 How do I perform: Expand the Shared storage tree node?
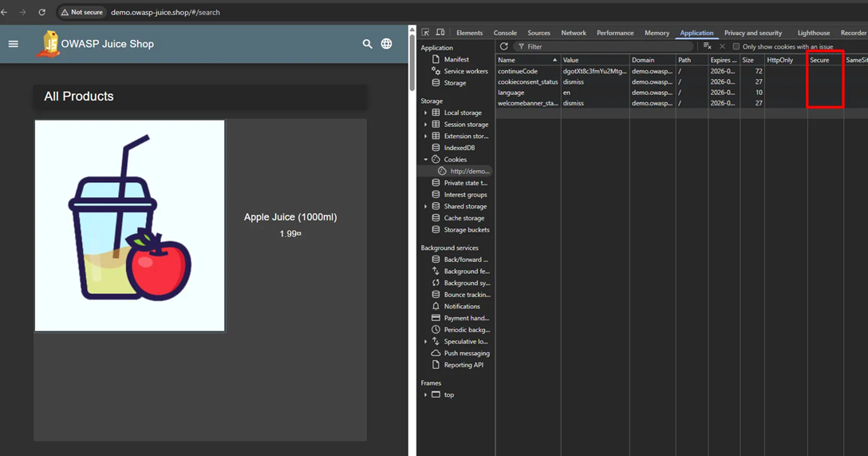coord(426,206)
